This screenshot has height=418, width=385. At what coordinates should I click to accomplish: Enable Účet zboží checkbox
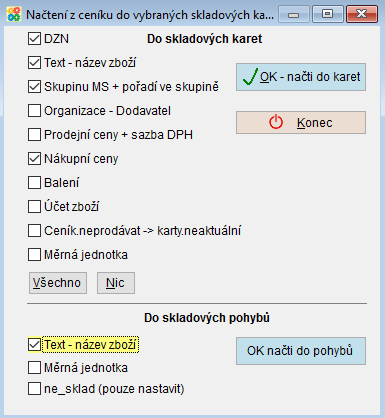click(34, 207)
